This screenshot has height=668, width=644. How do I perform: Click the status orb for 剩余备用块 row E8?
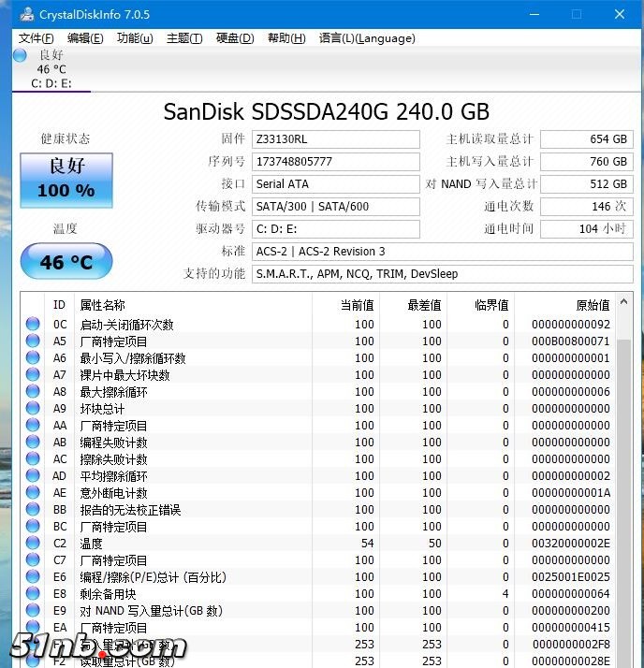point(34,594)
